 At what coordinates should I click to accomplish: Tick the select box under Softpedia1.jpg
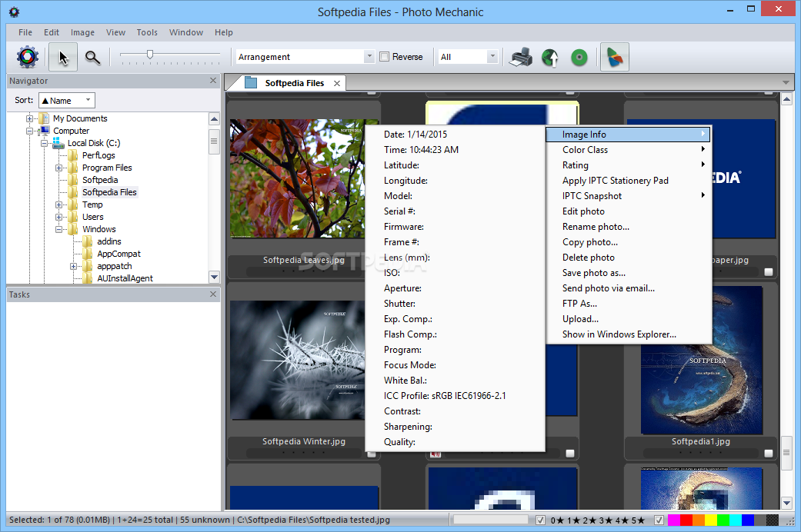[x=769, y=454]
